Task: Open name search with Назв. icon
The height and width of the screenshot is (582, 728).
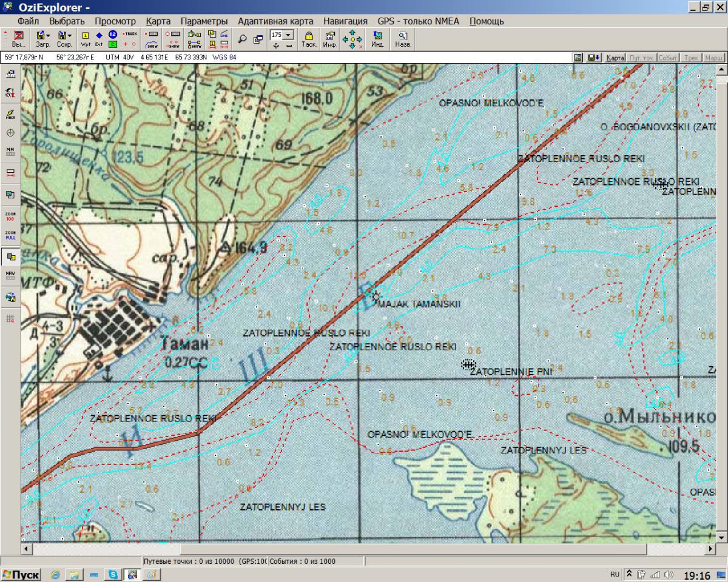Action: (x=403, y=39)
